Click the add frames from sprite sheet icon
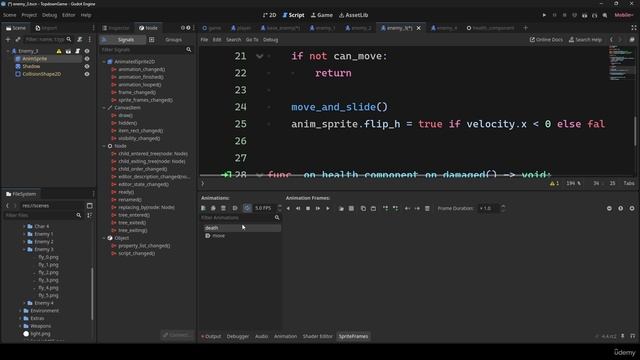640x360 pixels. click(x=351, y=208)
